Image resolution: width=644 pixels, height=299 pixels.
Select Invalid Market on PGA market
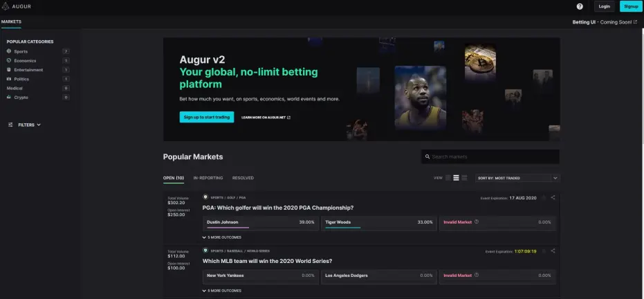tap(497, 224)
